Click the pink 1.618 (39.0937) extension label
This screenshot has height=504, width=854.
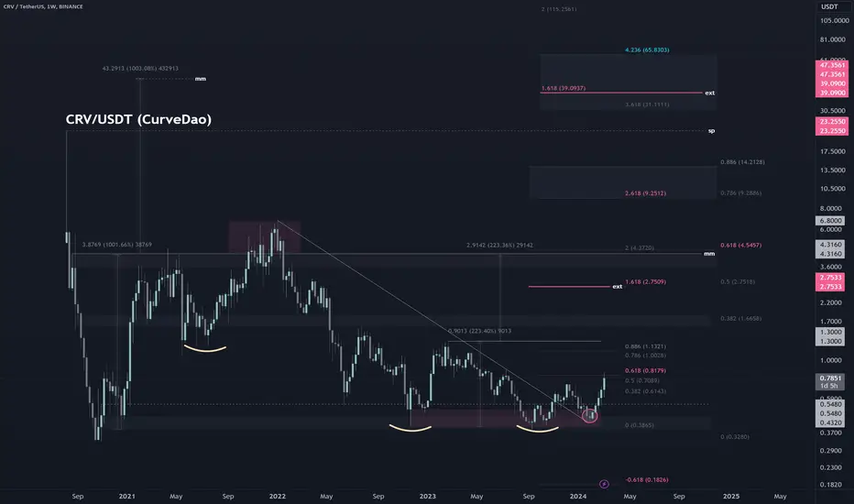point(564,88)
